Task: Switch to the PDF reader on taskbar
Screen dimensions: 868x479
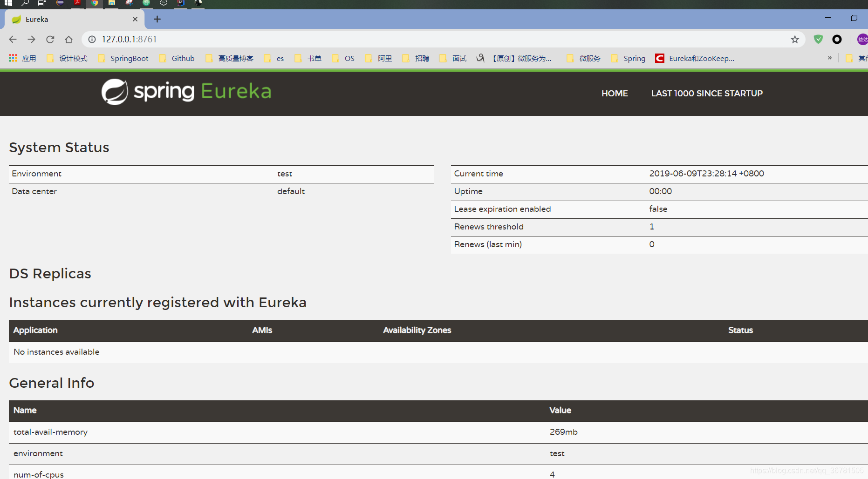Action: pos(77,3)
